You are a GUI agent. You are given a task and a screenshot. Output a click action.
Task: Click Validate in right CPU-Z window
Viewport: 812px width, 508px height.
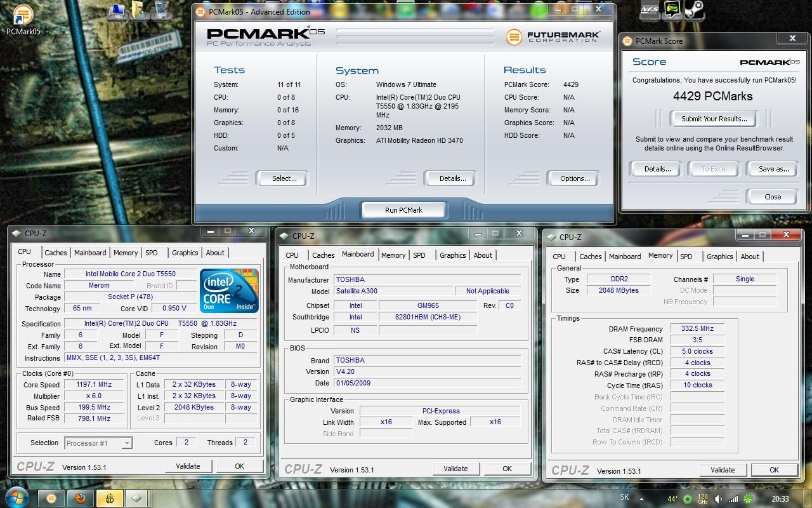(x=723, y=470)
